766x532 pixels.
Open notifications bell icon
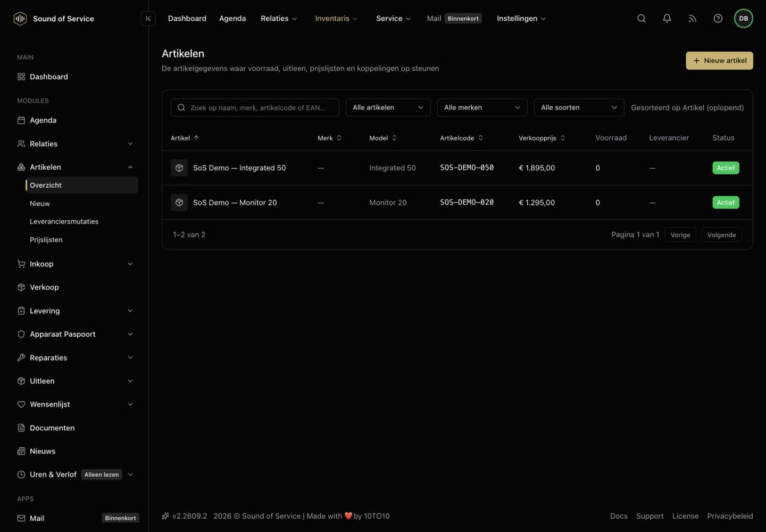(x=667, y=19)
